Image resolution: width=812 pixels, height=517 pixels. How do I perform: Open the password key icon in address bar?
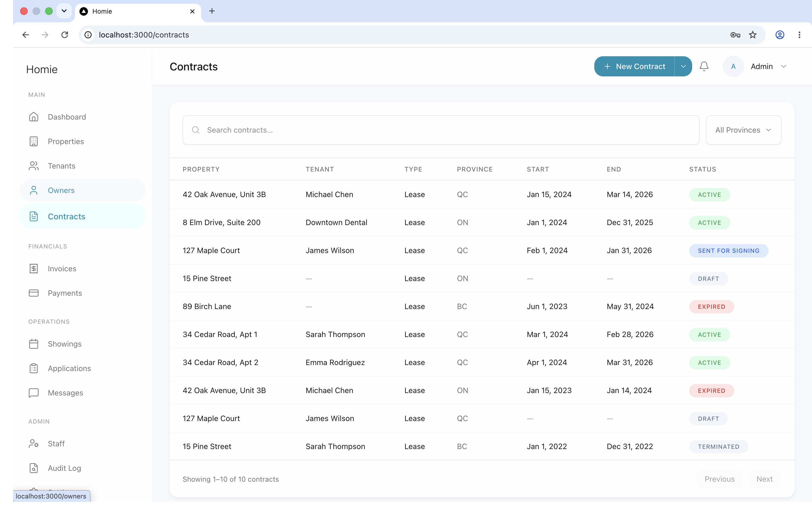coord(735,35)
